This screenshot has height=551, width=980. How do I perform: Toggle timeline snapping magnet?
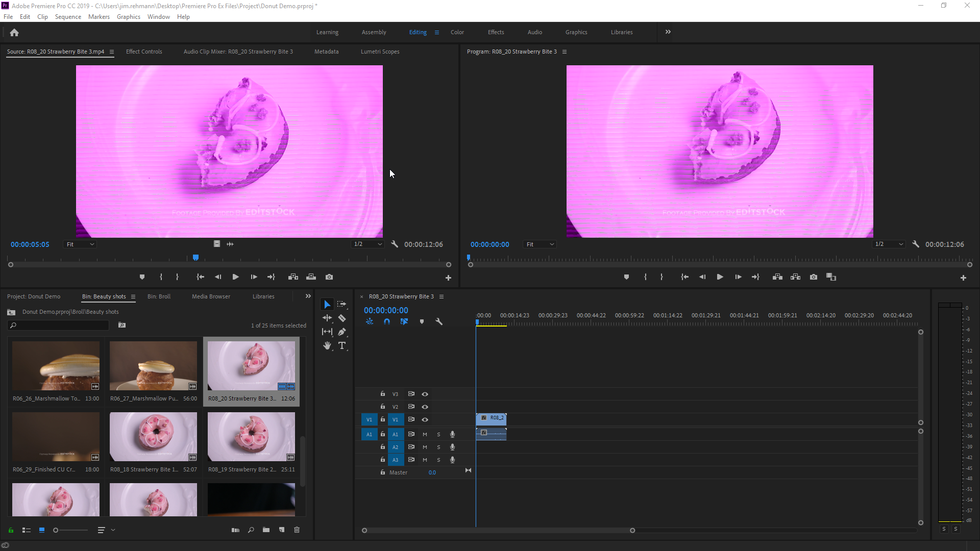387,322
